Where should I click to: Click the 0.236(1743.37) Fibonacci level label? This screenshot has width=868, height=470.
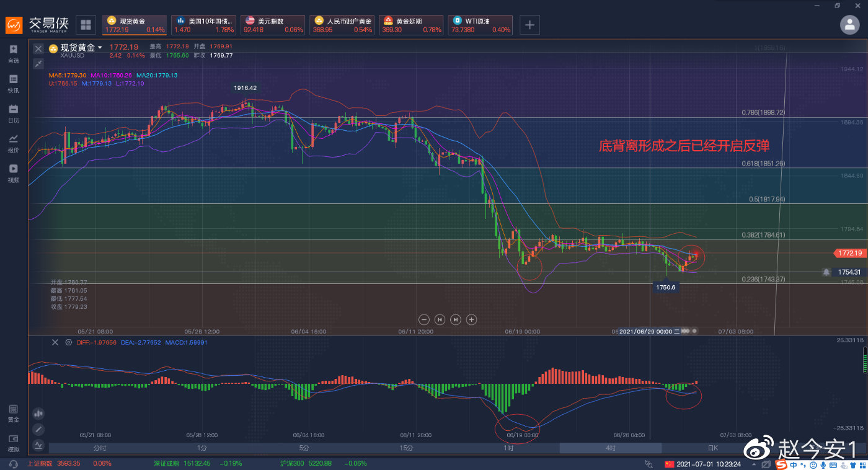click(763, 279)
